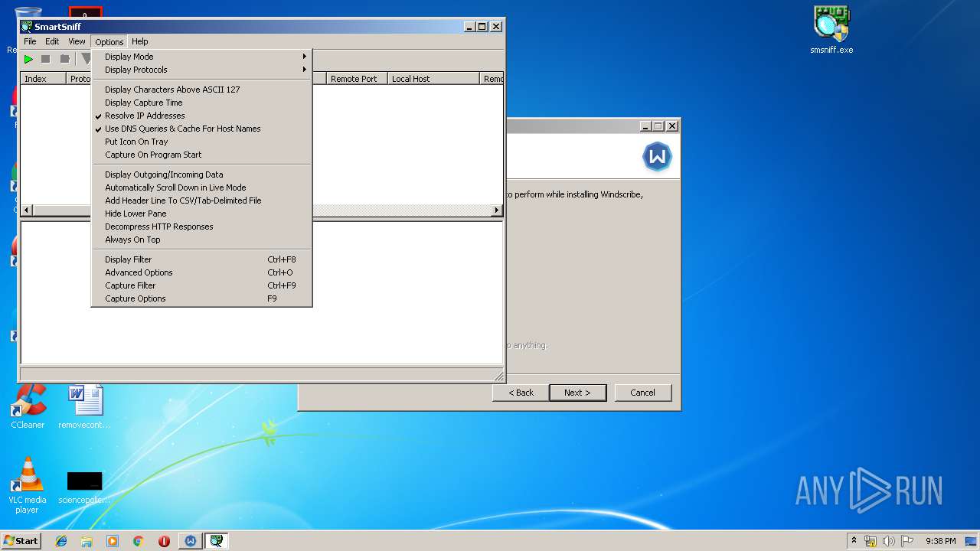980x551 pixels.
Task: Toggle Hide Lower Pane option
Action: click(x=202, y=214)
